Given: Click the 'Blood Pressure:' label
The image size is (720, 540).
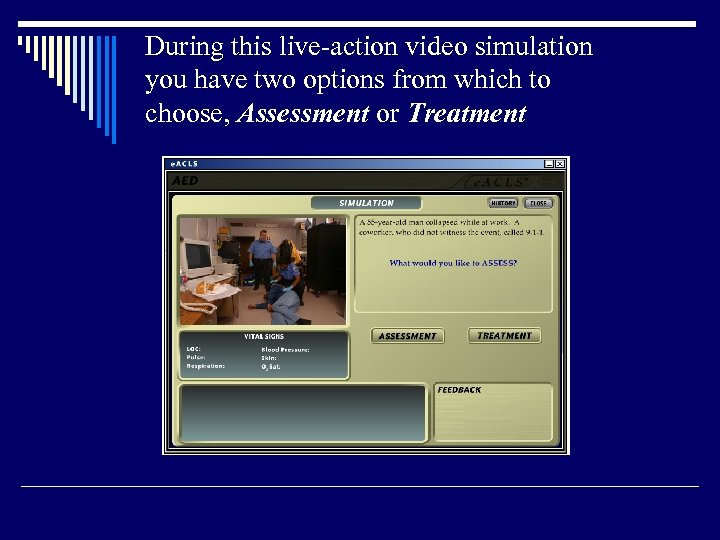Looking at the screenshot, I should 285,350.
